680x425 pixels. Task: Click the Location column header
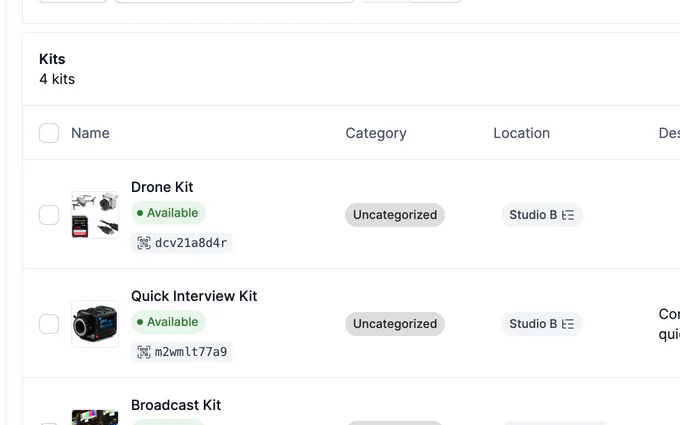pos(521,133)
